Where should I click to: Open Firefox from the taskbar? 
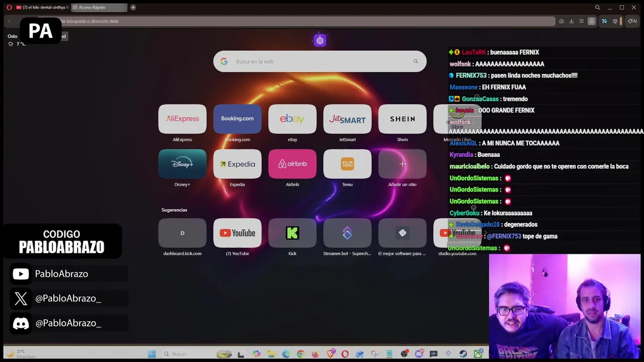pos(315,354)
